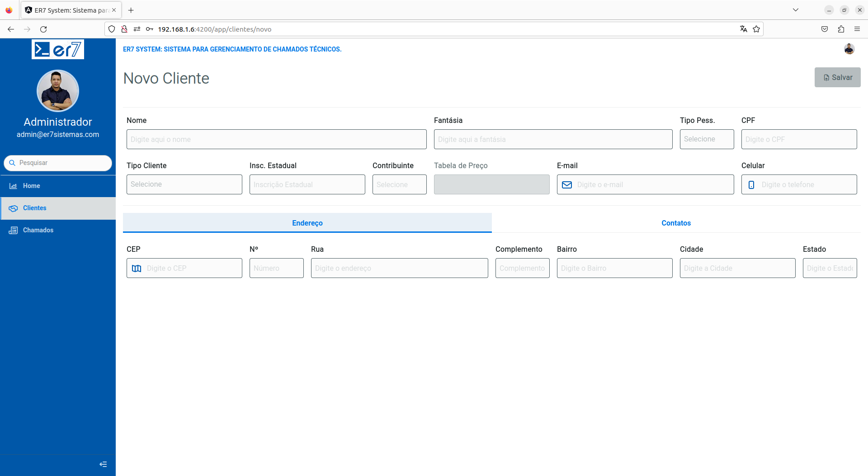Click the phone icon in the Celular field

[x=751, y=184]
